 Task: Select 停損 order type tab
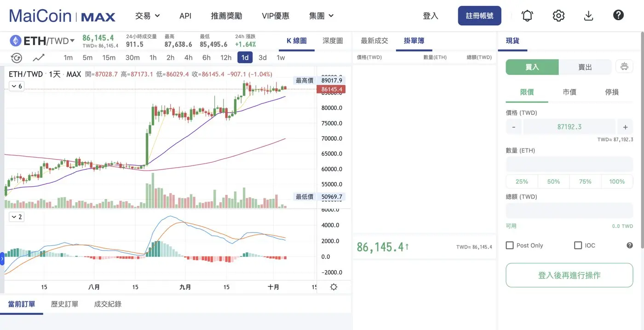point(612,92)
